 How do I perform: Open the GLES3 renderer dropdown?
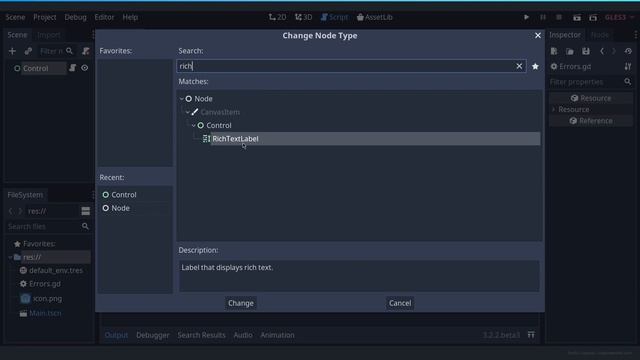[x=620, y=17]
